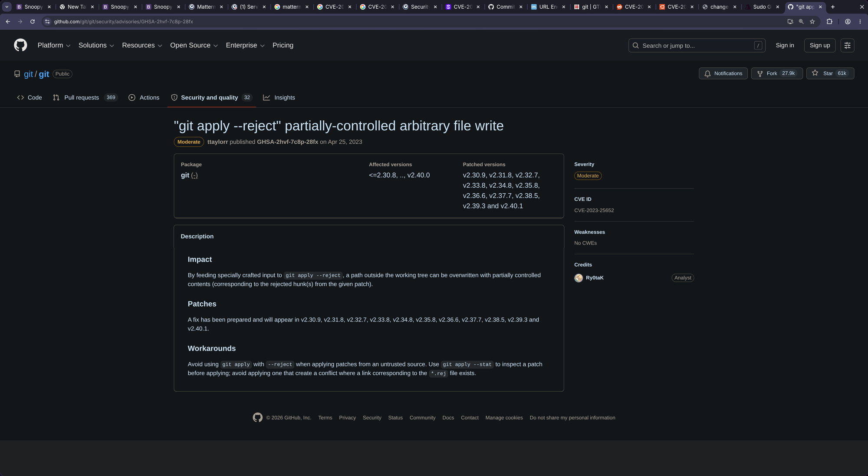
Task: Click the CVE-2023-25652 identifier text
Action: click(x=594, y=210)
